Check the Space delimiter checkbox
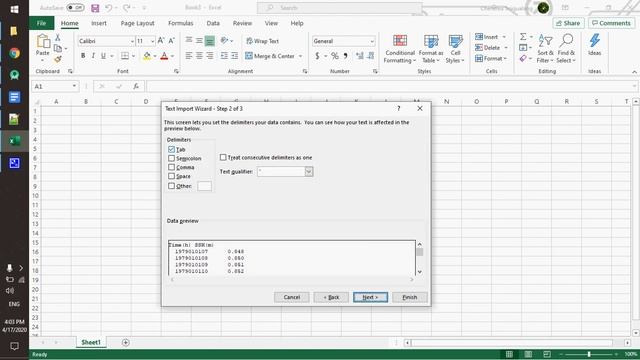640x360 pixels. coord(171,176)
